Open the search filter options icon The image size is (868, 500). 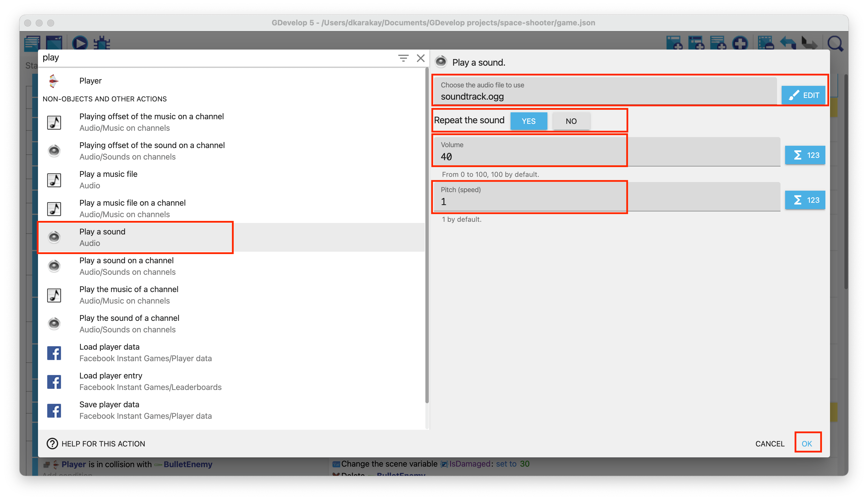[x=403, y=58]
